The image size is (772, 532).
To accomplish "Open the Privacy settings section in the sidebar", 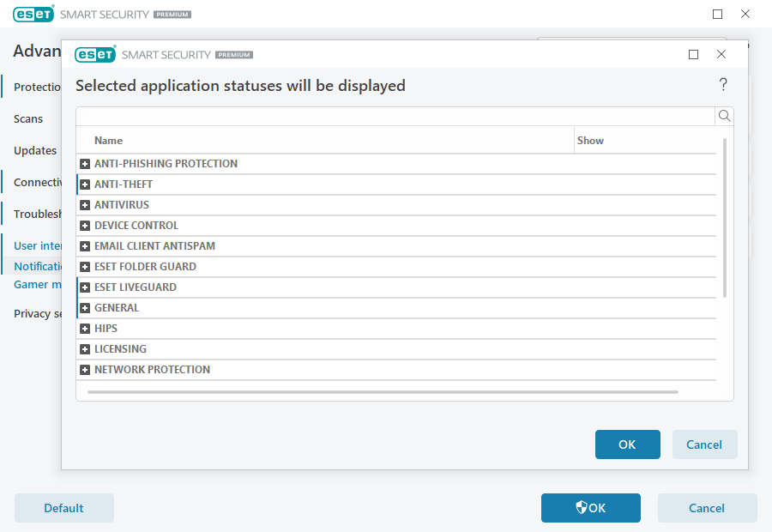I will point(38,313).
